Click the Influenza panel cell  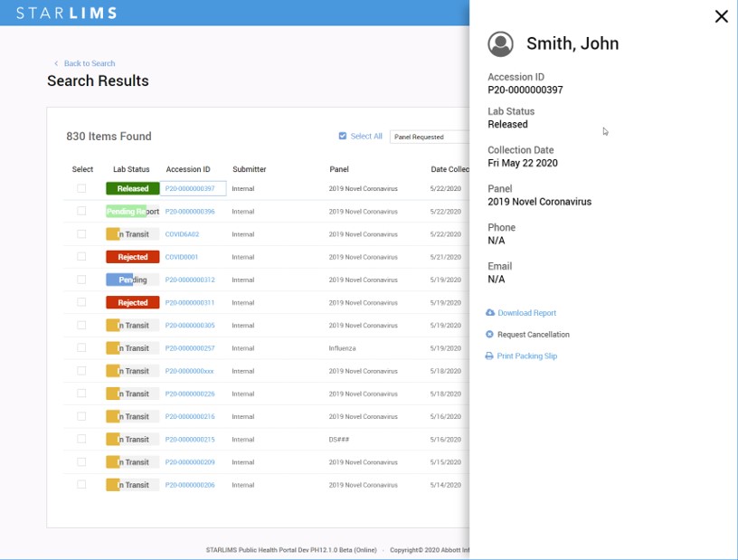343,348
